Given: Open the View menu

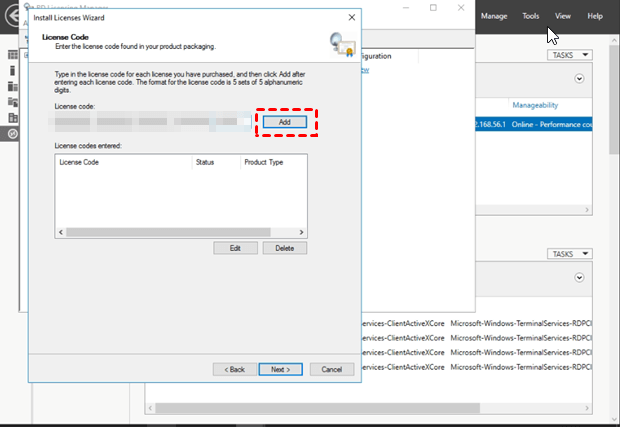Looking at the screenshot, I should click(x=563, y=16).
